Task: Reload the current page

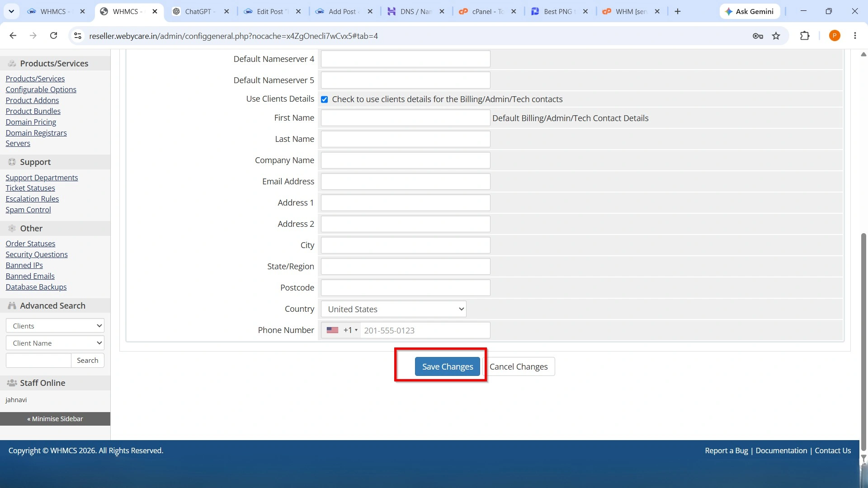Action: [x=53, y=36]
